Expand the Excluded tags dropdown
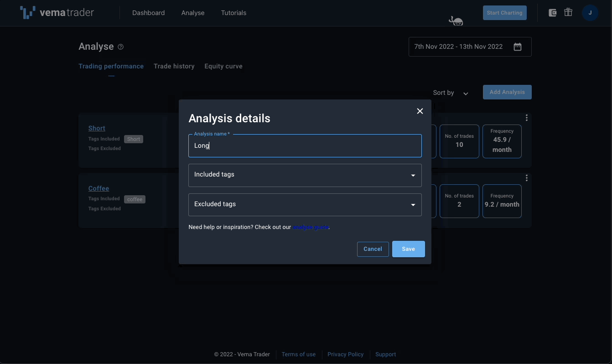The height and width of the screenshot is (364, 612). 305,205
